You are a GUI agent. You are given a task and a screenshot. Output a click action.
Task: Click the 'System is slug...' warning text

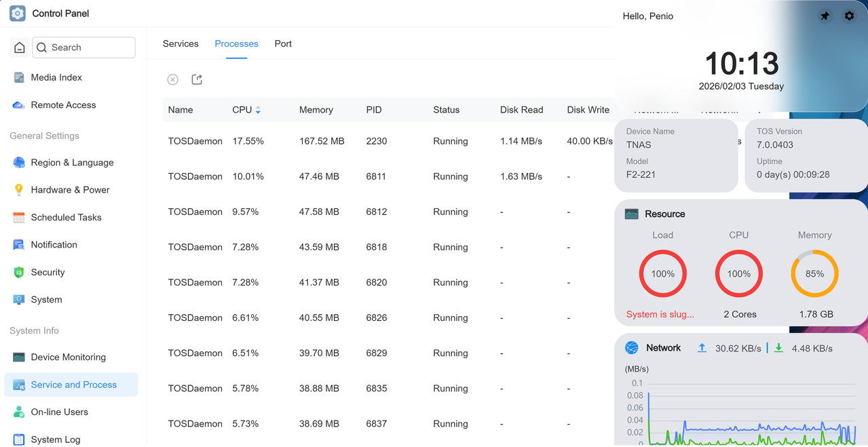point(660,314)
